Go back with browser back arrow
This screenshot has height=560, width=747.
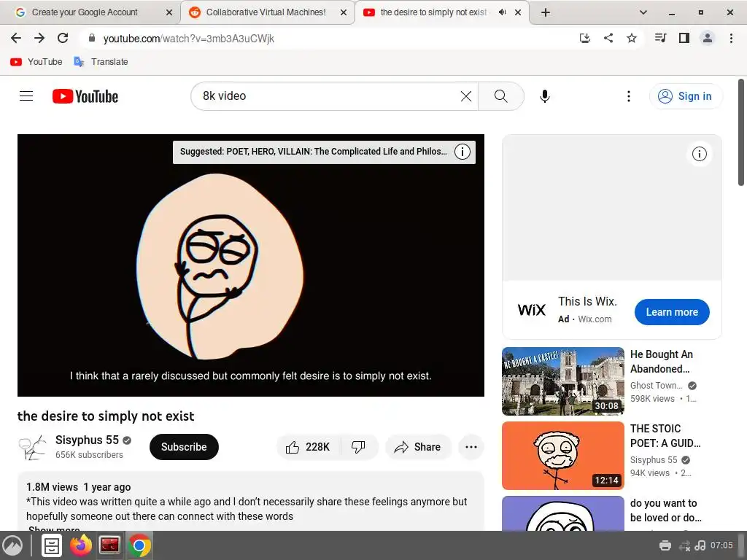coord(16,38)
